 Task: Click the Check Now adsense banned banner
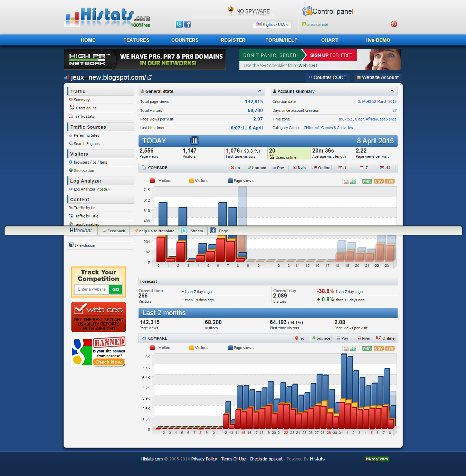[109, 362]
